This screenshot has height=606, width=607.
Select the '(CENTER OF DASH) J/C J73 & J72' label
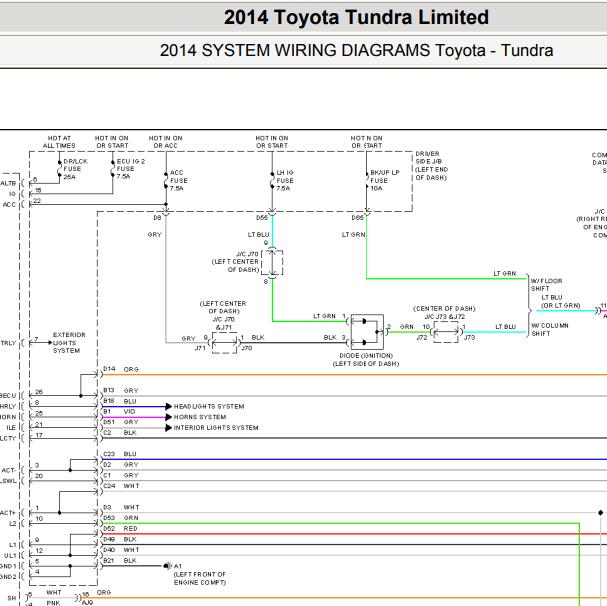pos(444,312)
